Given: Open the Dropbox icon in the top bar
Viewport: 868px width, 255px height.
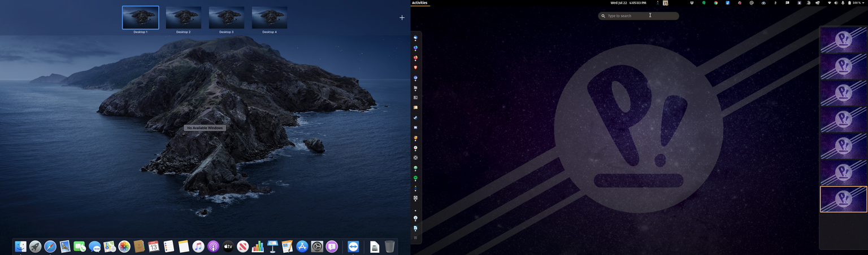Looking at the screenshot, I should pyautogui.click(x=692, y=3).
